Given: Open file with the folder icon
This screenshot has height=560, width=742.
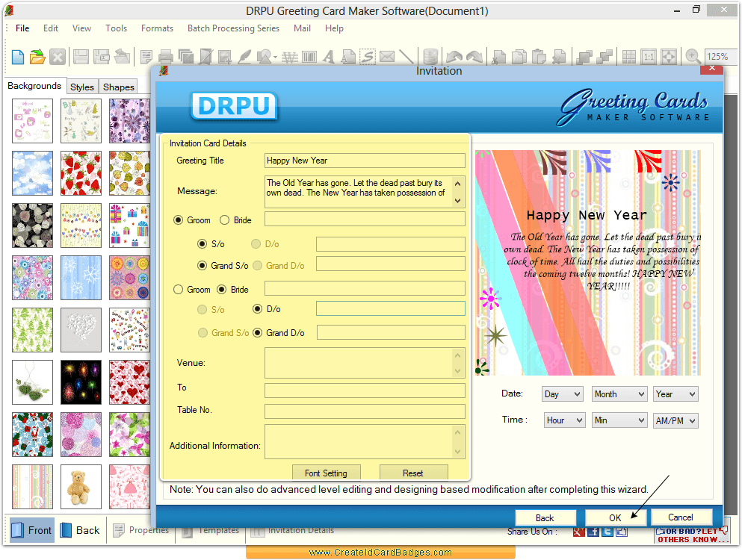Looking at the screenshot, I should point(37,57).
